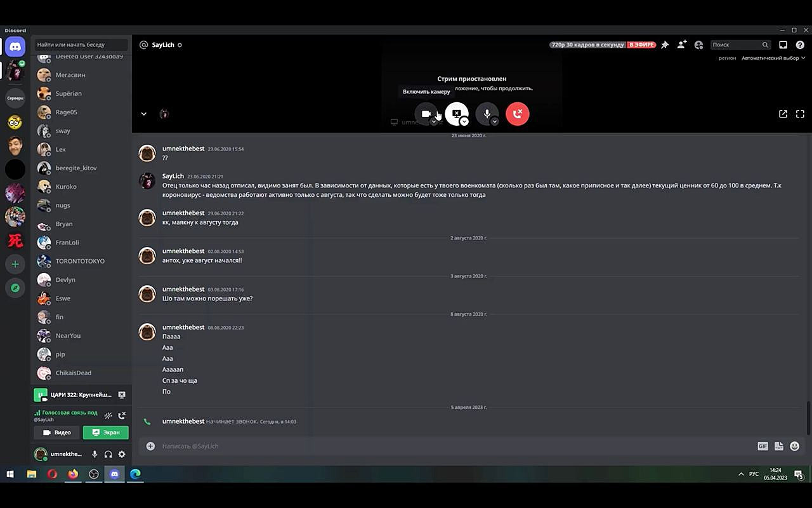Stop streaming ЦАРИ 322 in bottom panel
The width and height of the screenshot is (812, 508).
pyautogui.click(x=122, y=395)
